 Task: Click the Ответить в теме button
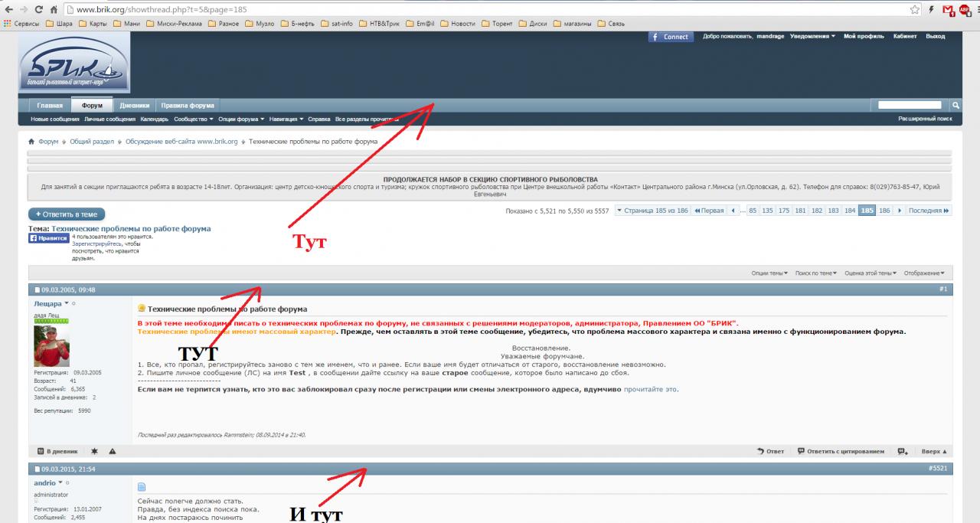click(x=67, y=214)
